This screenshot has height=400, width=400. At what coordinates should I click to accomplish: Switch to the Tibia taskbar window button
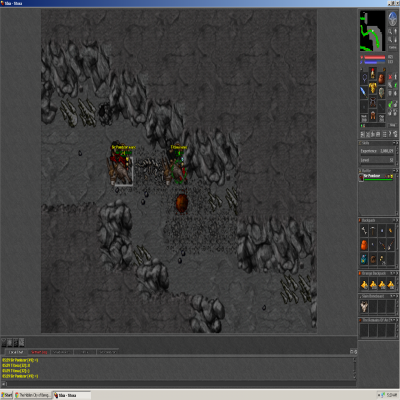click(x=71, y=395)
